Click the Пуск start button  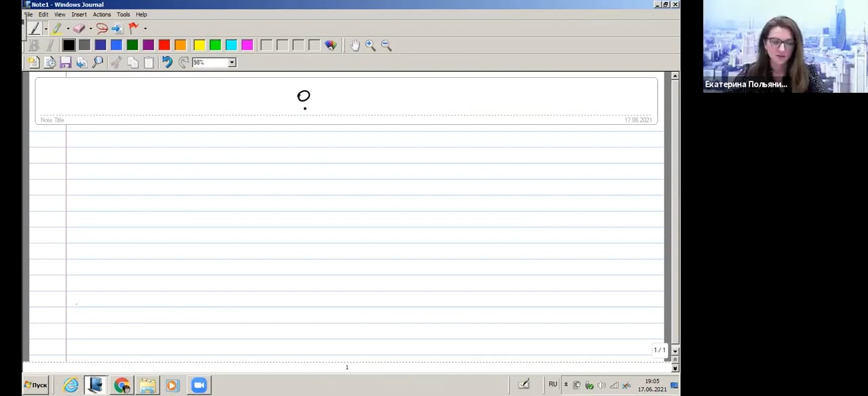tap(36, 385)
